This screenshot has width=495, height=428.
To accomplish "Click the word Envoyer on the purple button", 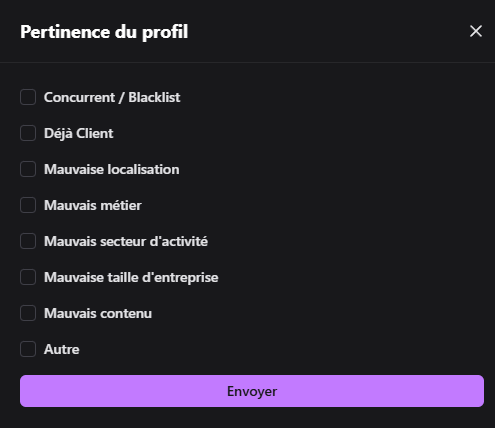I will [x=252, y=391].
